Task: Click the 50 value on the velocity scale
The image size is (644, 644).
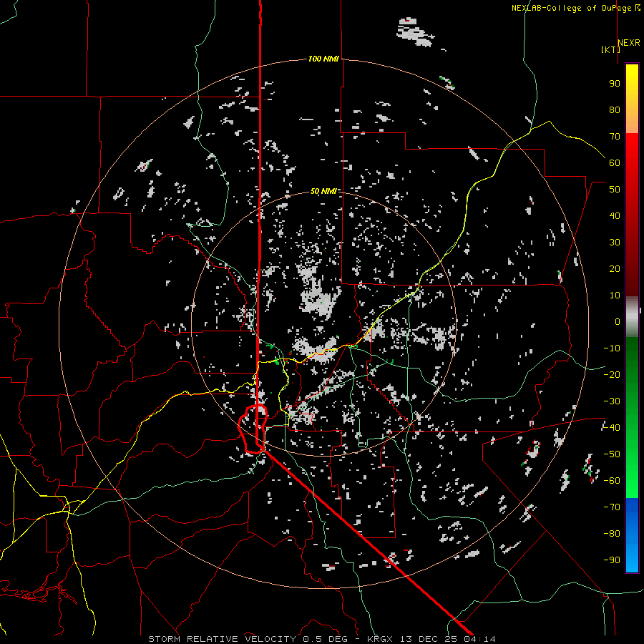Action: [615, 190]
